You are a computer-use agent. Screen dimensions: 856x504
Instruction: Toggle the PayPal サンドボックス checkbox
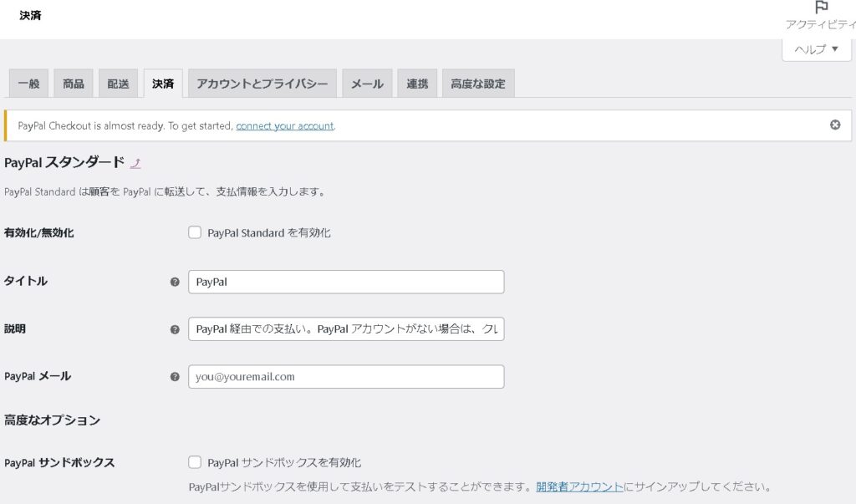[195, 462]
